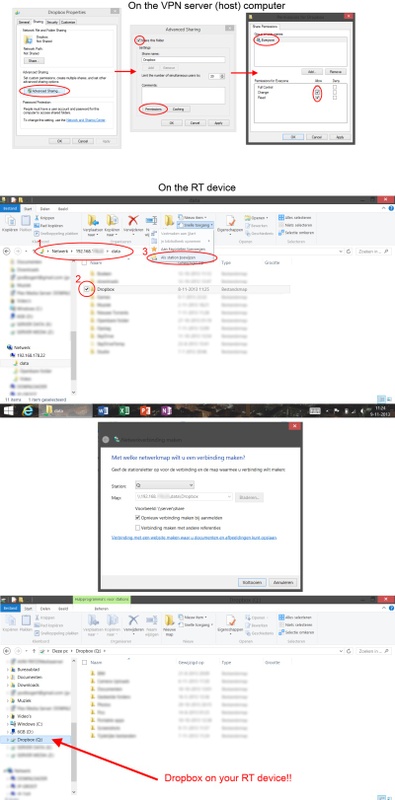This screenshot has height=800, width=395.
Task: Select Dropbox (Q:) drive in navigation tree
Action: [x=29, y=739]
